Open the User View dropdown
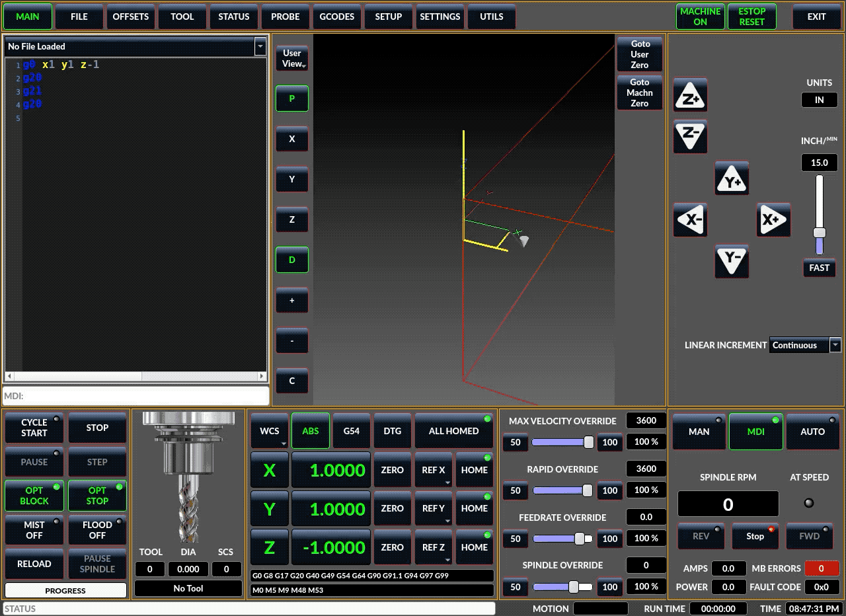846x616 pixels. pos(292,59)
